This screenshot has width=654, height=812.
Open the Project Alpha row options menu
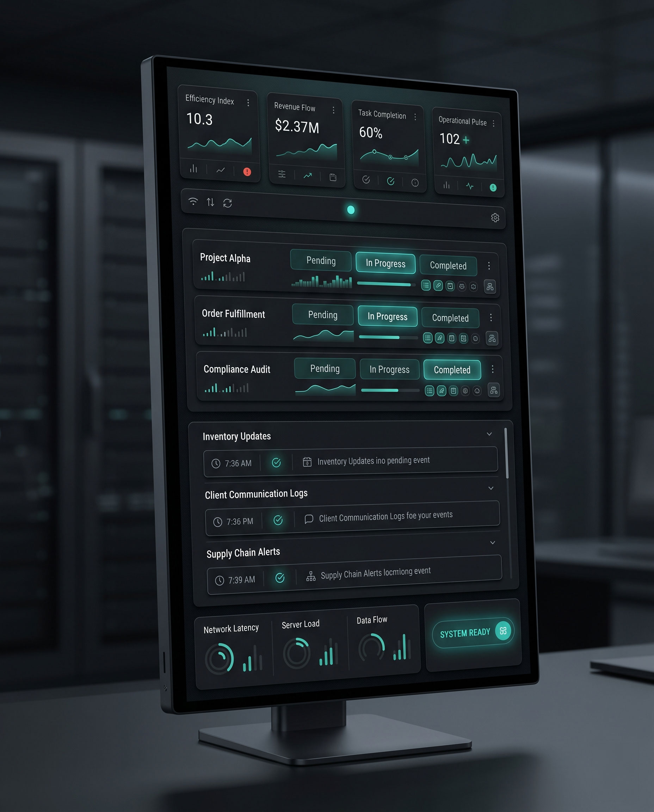489,266
